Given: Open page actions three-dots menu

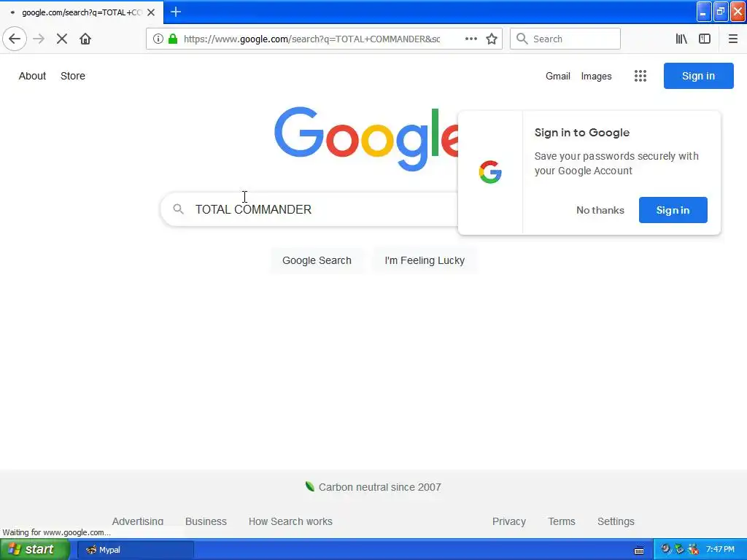Looking at the screenshot, I should pos(471,39).
